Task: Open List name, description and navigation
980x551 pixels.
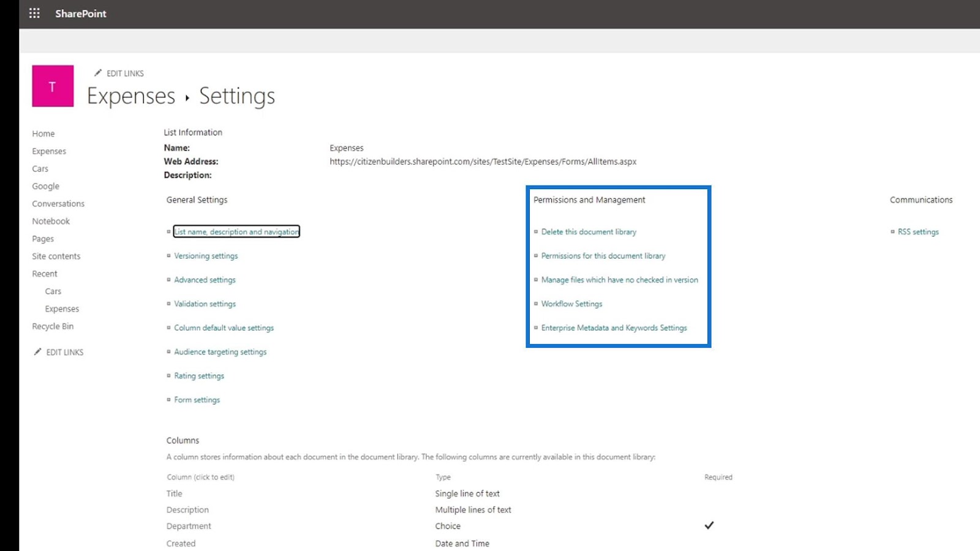Action: [236, 232]
